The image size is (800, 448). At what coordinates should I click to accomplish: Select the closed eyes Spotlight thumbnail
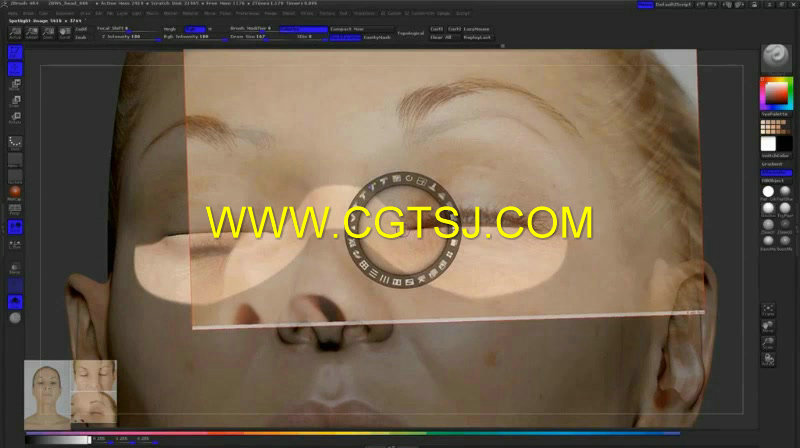(x=93, y=376)
